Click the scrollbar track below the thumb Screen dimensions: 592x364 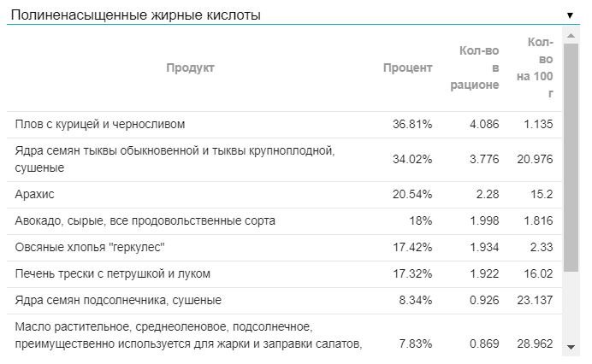571,308
